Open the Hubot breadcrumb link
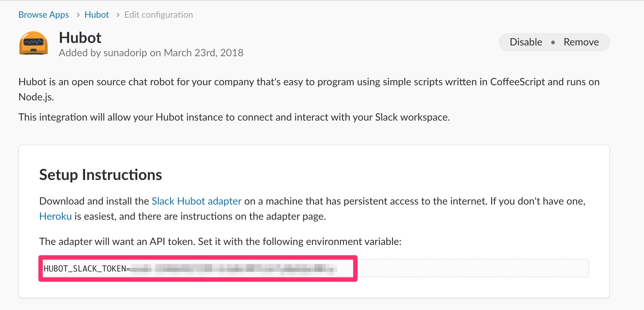This screenshot has height=310, width=644. click(x=97, y=15)
